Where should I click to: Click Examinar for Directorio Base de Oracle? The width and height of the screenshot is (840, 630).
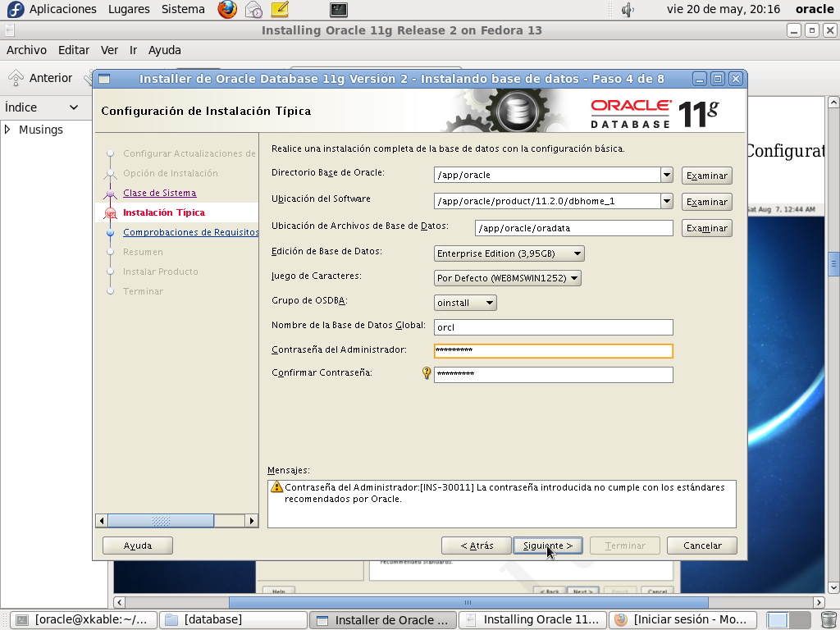[x=706, y=176]
